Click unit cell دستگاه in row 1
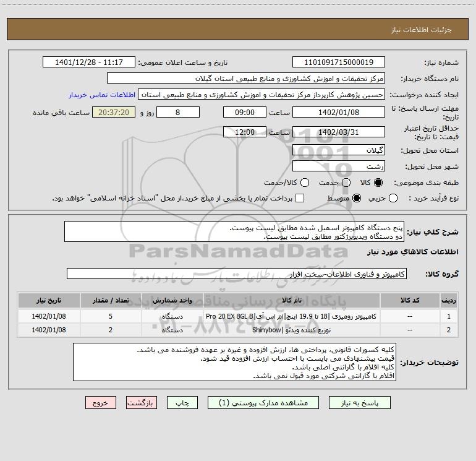Image resolution: width=476 pixels, height=461 pixels. pyautogui.click(x=172, y=316)
